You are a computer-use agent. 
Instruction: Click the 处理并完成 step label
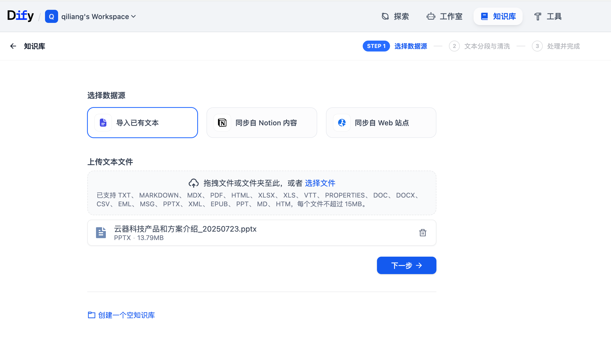tap(563, 46)
